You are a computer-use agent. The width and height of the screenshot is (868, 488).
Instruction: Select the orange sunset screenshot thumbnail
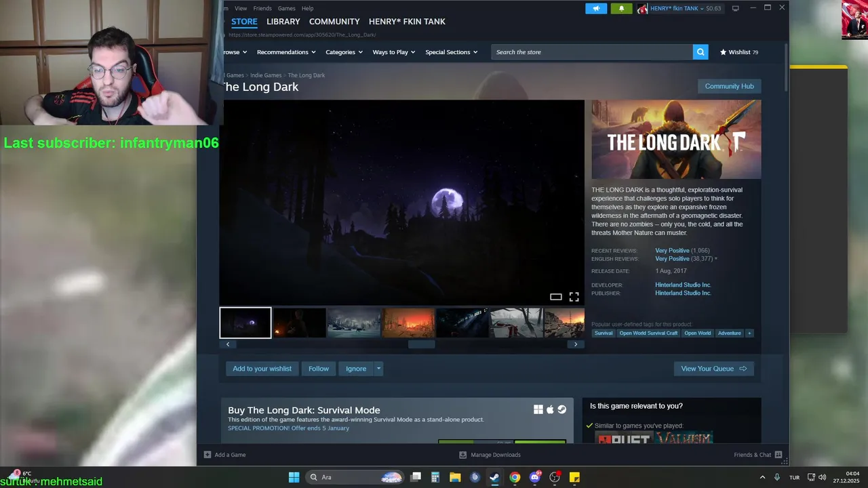pos(408,323)
